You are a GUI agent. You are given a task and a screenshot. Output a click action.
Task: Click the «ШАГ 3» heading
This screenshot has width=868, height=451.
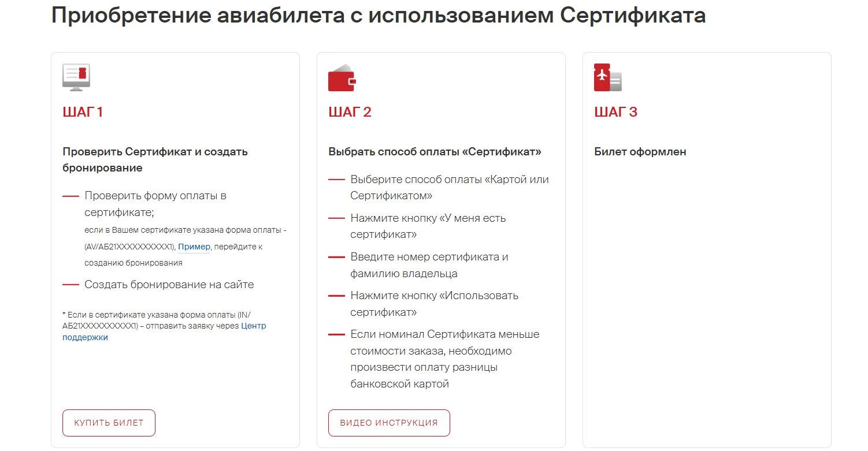[615, 112]
